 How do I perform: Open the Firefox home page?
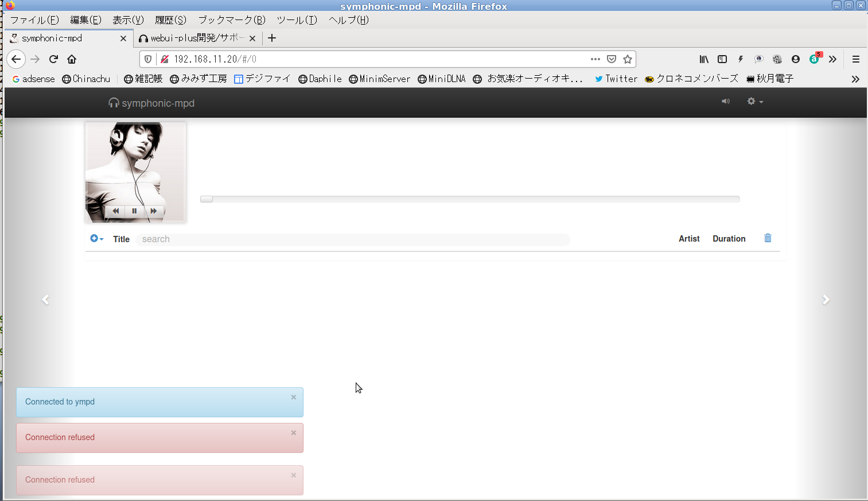point(72,59)
